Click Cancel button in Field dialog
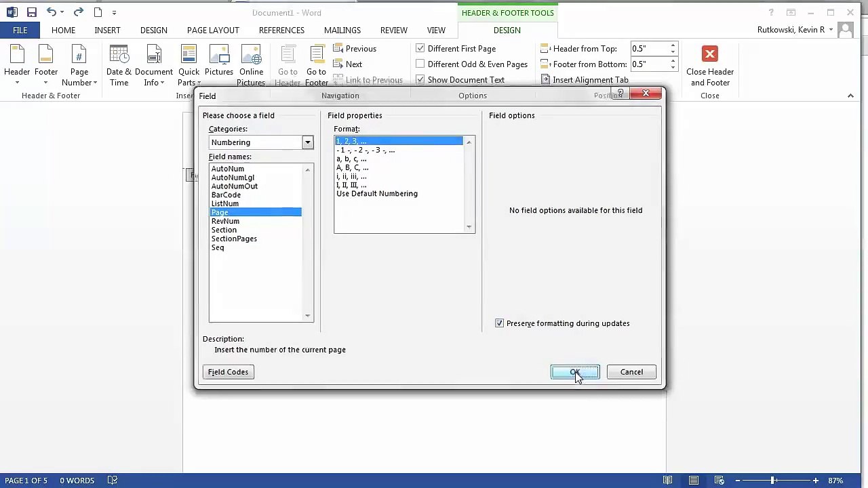Image resolution: width=868 pixels, height=488 pixels. pos(631,372)
